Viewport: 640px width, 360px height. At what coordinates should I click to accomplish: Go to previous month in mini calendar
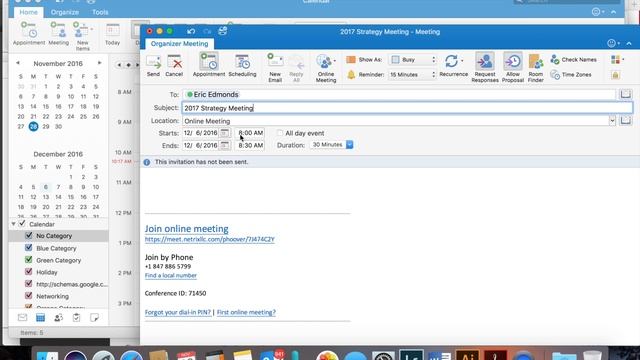[x=18, y=63]
